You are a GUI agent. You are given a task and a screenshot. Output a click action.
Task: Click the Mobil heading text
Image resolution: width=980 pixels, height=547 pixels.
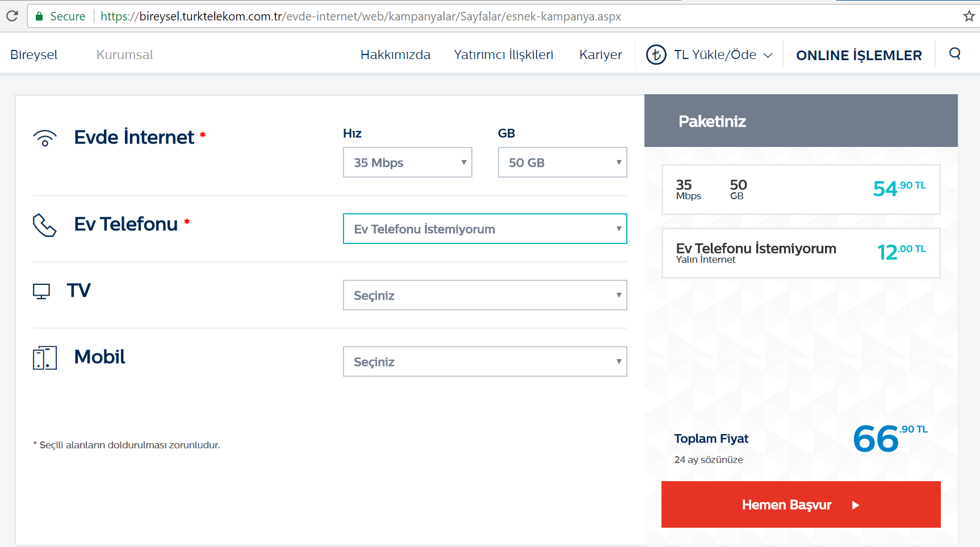pos(99,357)
